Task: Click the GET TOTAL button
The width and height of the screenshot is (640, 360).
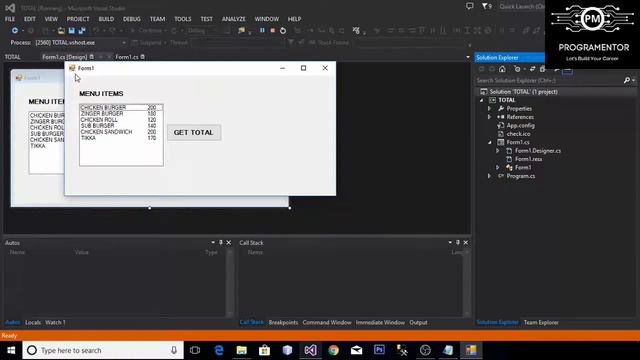Action: (x=194, y=132)
